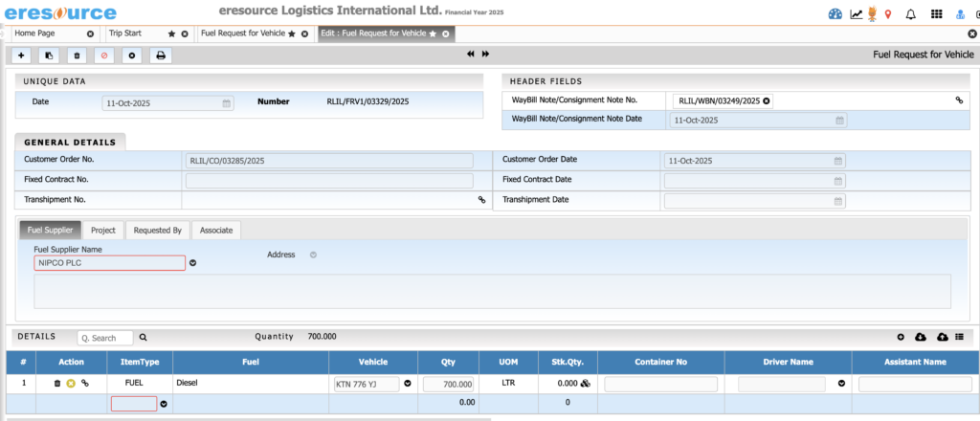
Task: Click the Details search input field
Action: pos(105,338)
